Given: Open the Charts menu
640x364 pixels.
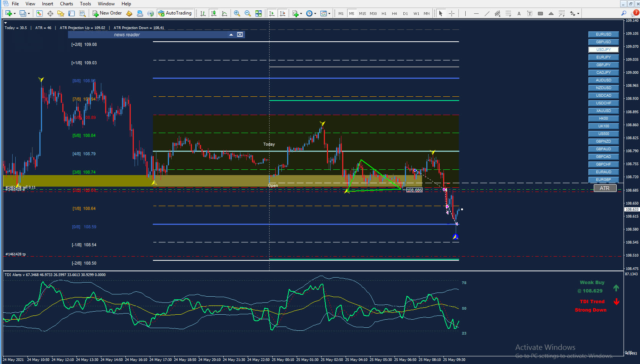Looking at the screenshot, I should [x=66, y=4].
